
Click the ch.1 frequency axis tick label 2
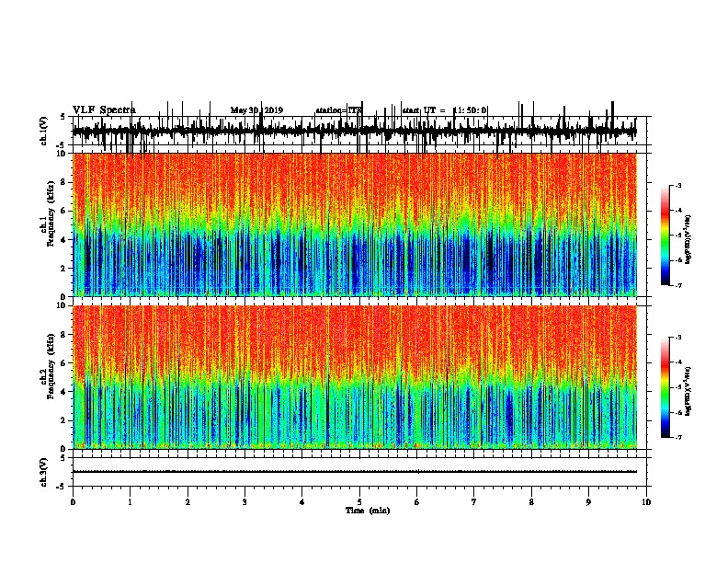[x=64, y=269]
